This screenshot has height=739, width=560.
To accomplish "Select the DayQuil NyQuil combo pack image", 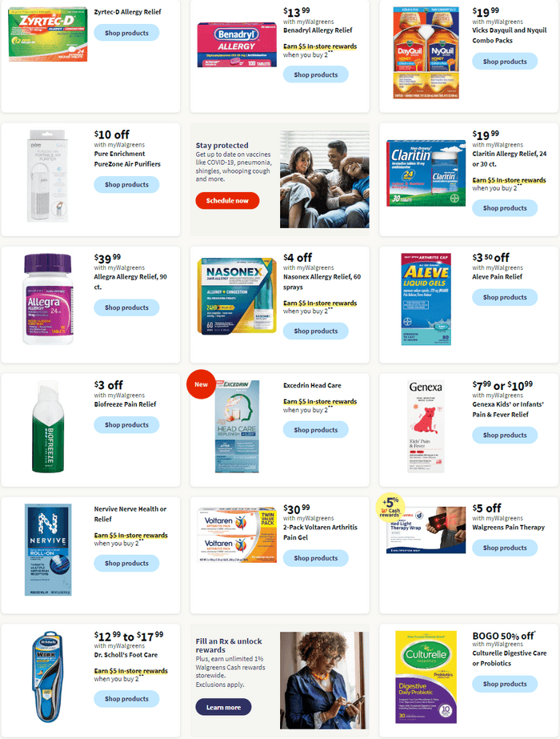I will (x=426, y=52).
